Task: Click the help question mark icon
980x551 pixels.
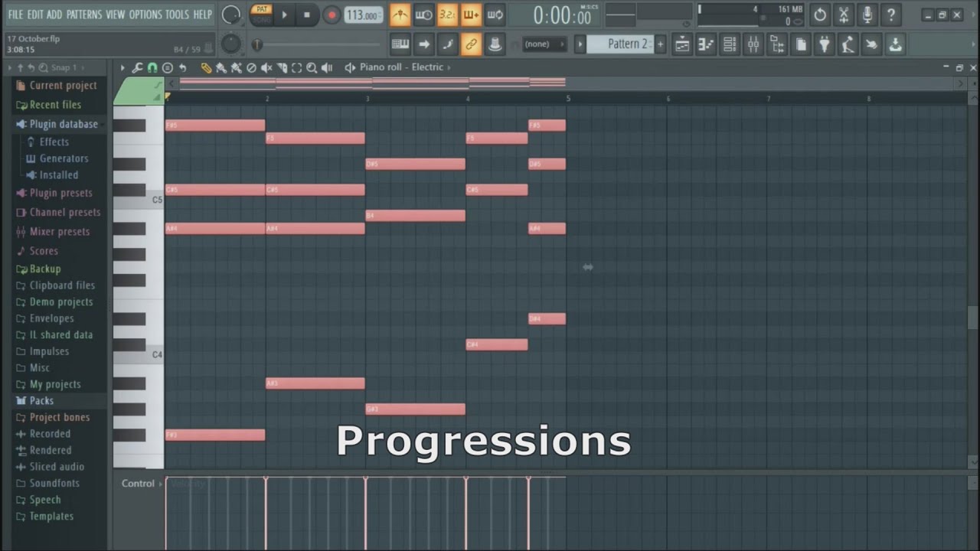Action: pos(891,15)
